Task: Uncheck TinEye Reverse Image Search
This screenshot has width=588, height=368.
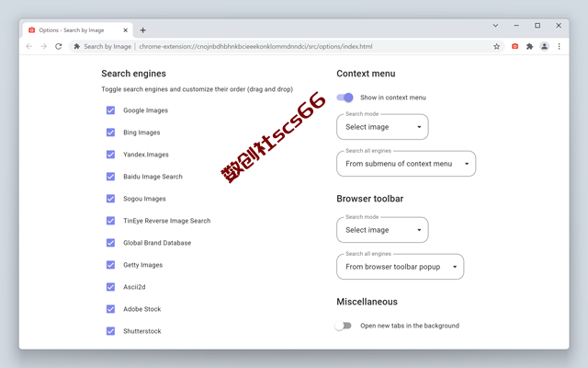Action: click(x=110, y=221)
